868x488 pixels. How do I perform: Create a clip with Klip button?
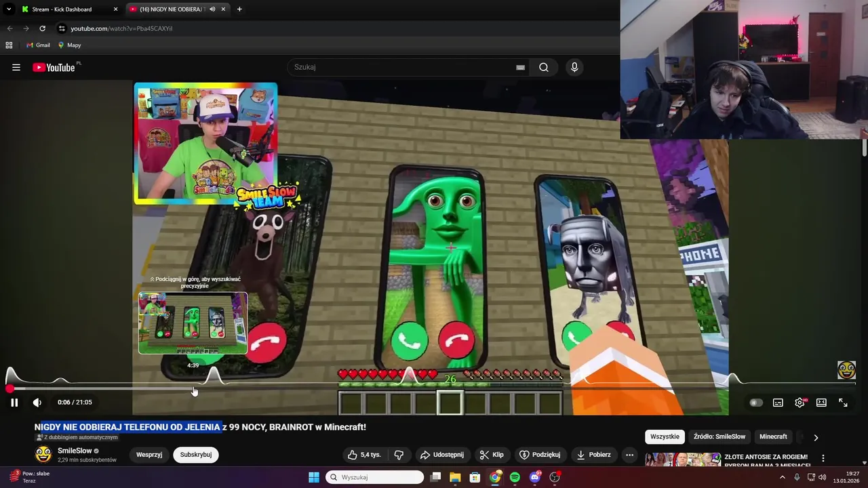pos(492,455)
